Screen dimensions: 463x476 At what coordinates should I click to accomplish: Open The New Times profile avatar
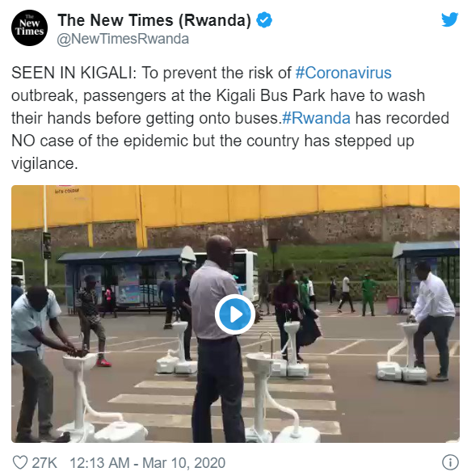coord(29,28)
